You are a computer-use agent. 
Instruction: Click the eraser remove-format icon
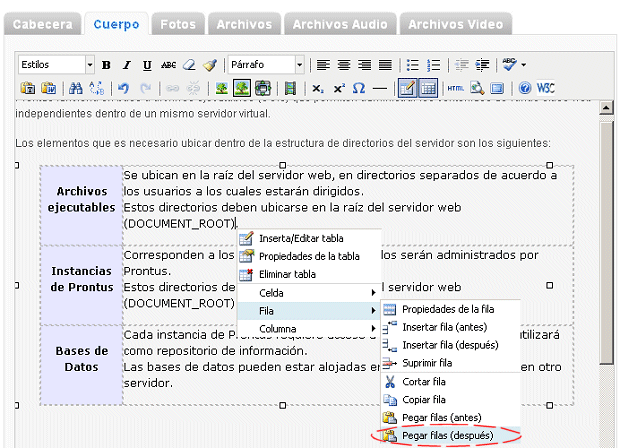pyautogui.click(x=190, y=65)
